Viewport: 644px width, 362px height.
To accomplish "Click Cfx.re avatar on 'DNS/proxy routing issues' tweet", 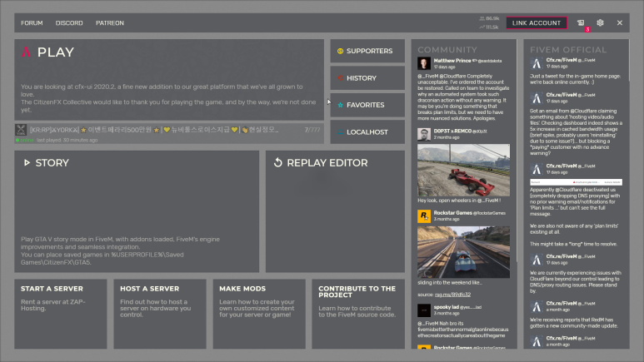I will coord(537,260).
